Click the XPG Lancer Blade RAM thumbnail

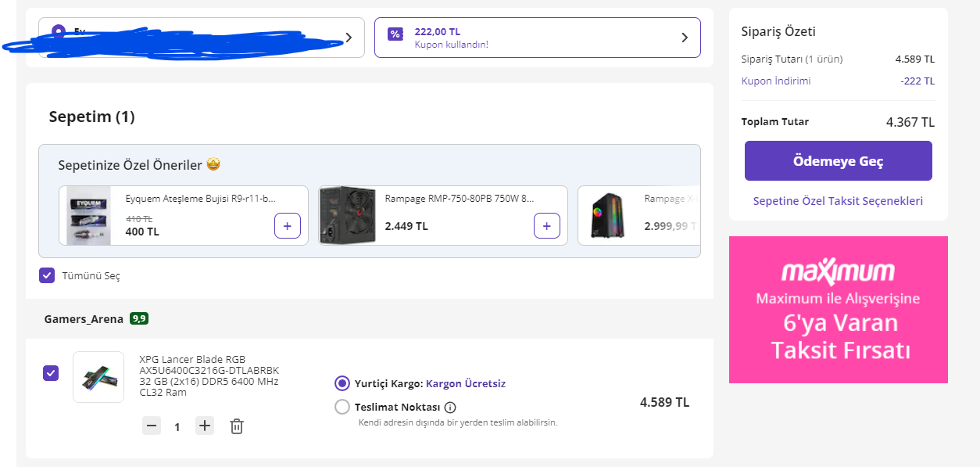(98, 377)
